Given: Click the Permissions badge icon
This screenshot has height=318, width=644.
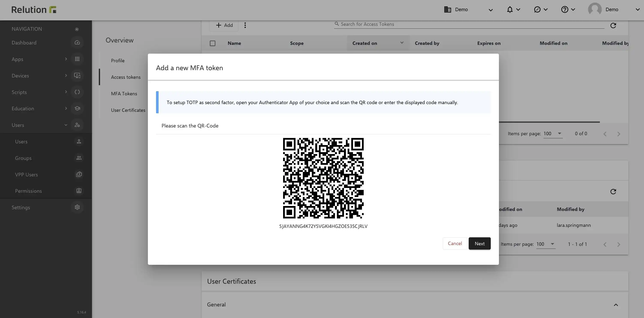Looking at the screenshot, I should (x=79, y=191).
